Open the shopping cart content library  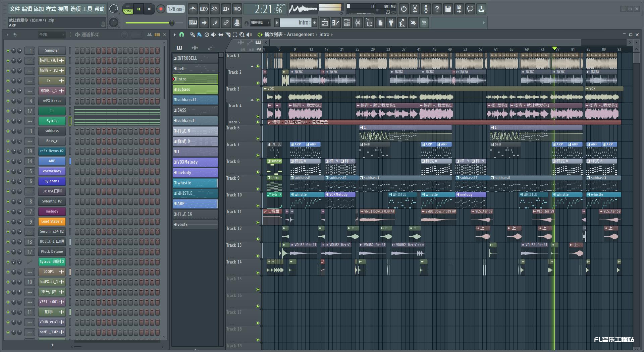click(x=424, y=23)
